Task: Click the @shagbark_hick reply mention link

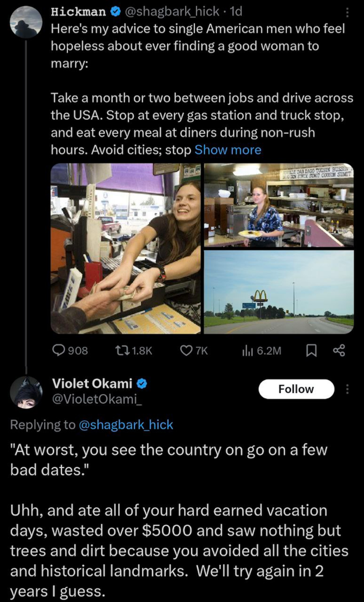Action: (125, 425)
